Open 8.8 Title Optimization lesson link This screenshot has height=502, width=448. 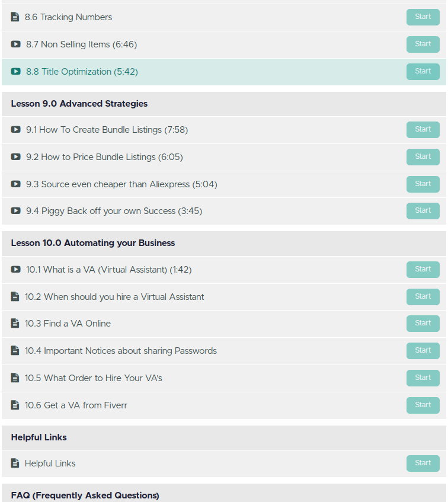pyautogui.click(x=82, y=72)
